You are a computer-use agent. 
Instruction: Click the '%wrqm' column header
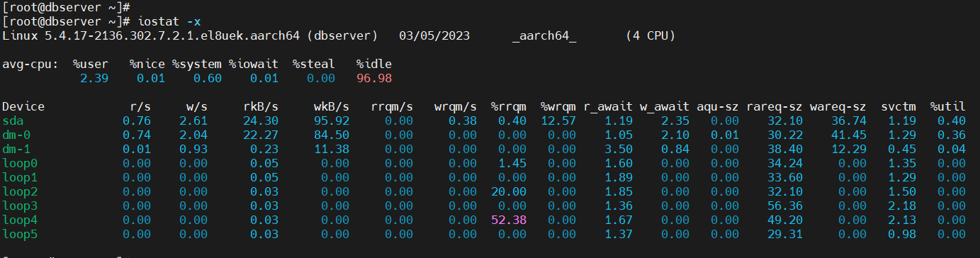(558, 106)
